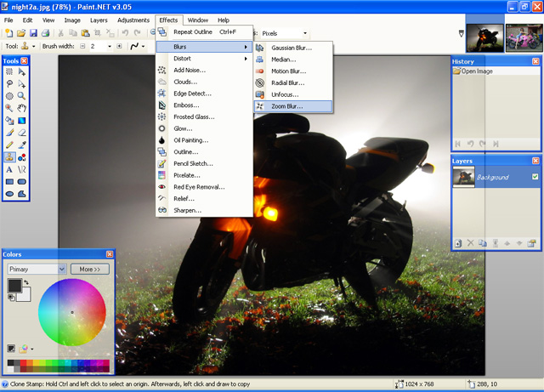Select the Text tool
544x392 pixels.
coord(9,169)
